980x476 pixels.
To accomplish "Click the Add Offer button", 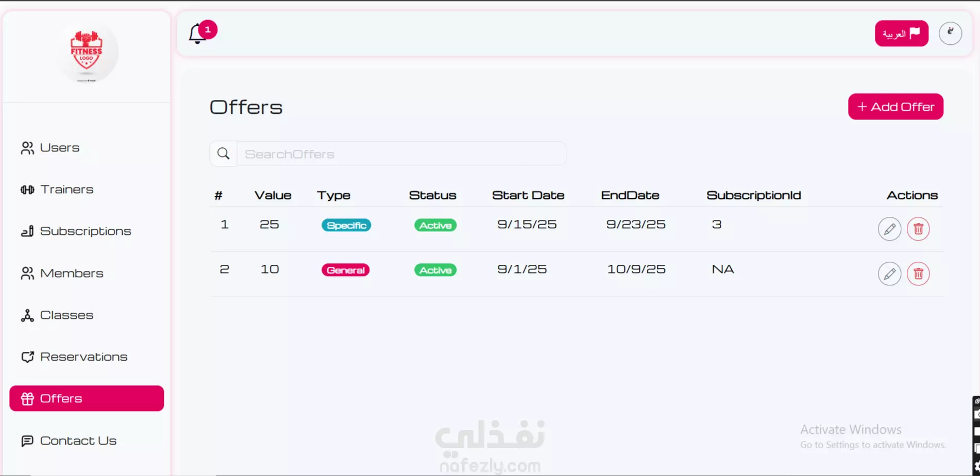I will [895, 107].
